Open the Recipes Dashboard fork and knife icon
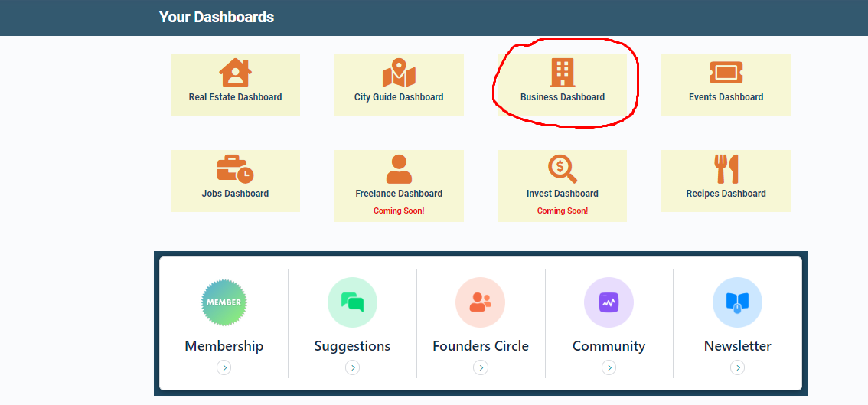The width and height of the screenshot is (868, 405). pos(726,169)
